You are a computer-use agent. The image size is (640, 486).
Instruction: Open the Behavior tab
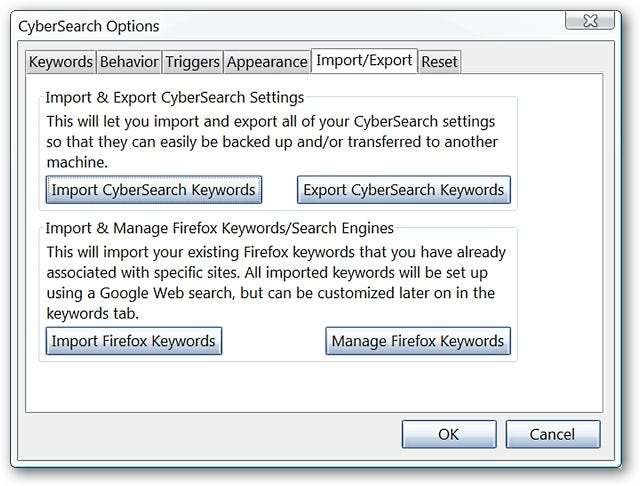129,62
